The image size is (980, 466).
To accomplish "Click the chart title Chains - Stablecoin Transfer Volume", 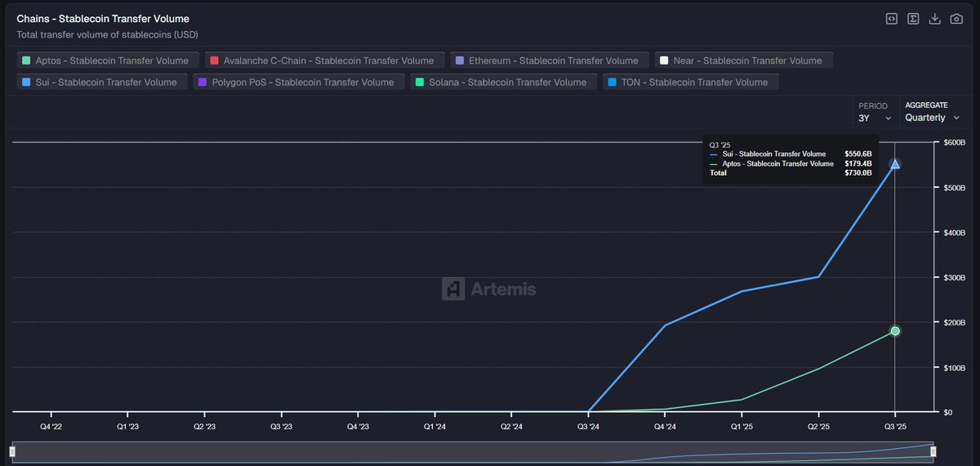I will tap(103, 18).
